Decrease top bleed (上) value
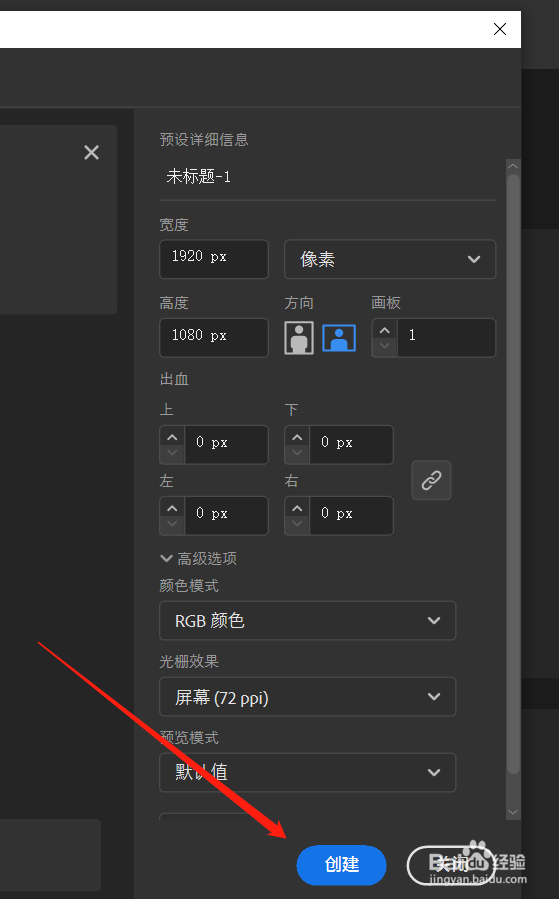The image size is (559, 899). pyautogui.click(x=172, y=454)
